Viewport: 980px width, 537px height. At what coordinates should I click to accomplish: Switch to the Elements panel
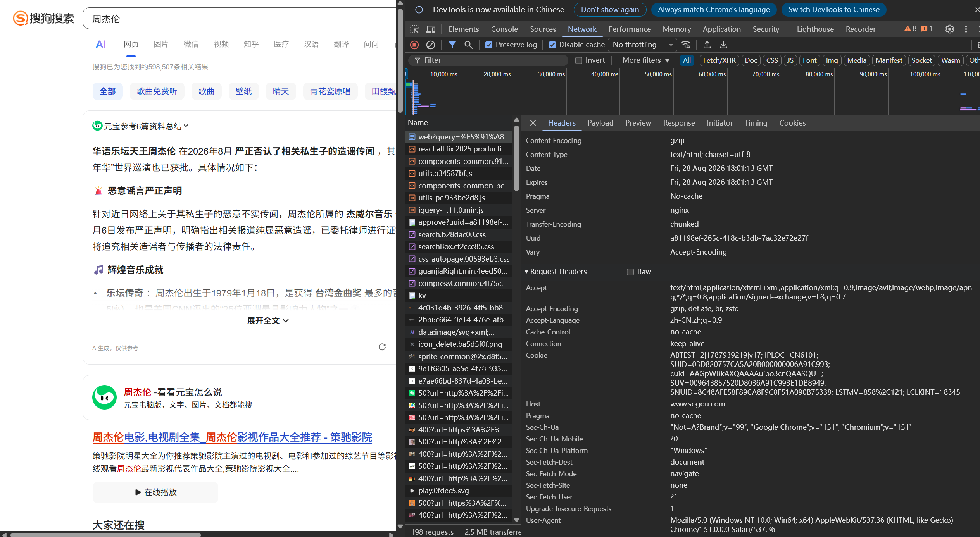coord(464,29)
